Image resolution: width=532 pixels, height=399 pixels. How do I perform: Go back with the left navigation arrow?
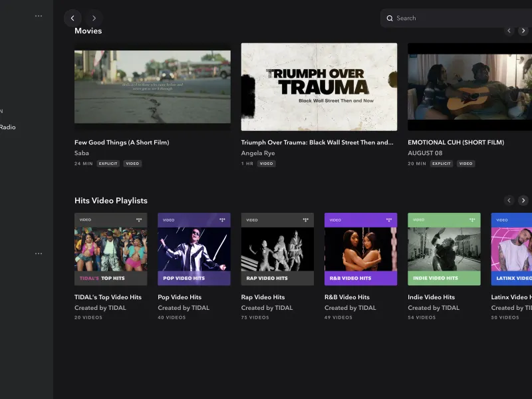click(x=72, y=18)
